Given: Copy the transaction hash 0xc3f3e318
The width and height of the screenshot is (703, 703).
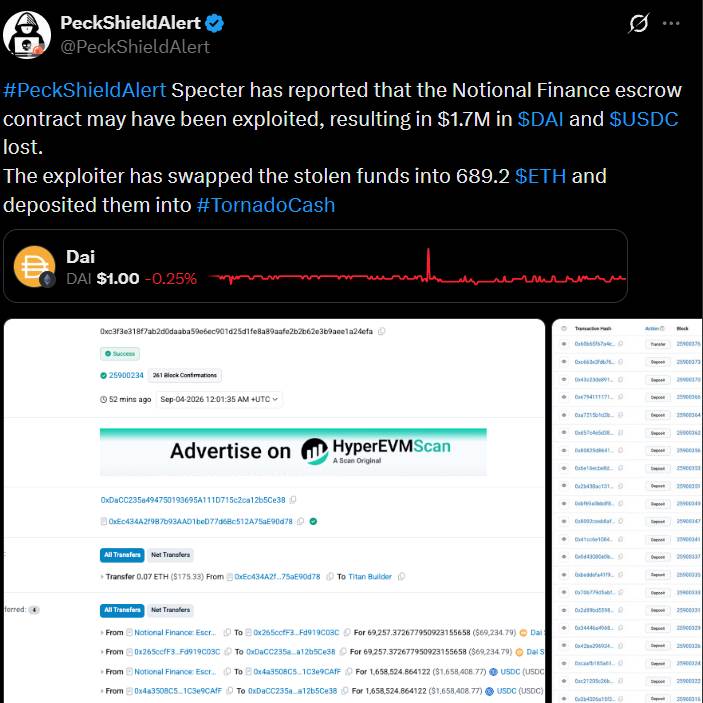Looking at the screenshot, I should tap(382, 331).
